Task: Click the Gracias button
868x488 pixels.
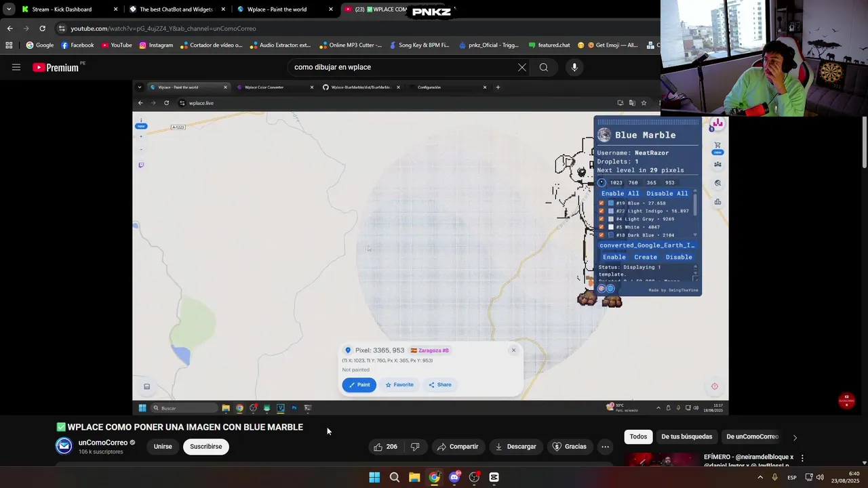Action: [569, 447]
